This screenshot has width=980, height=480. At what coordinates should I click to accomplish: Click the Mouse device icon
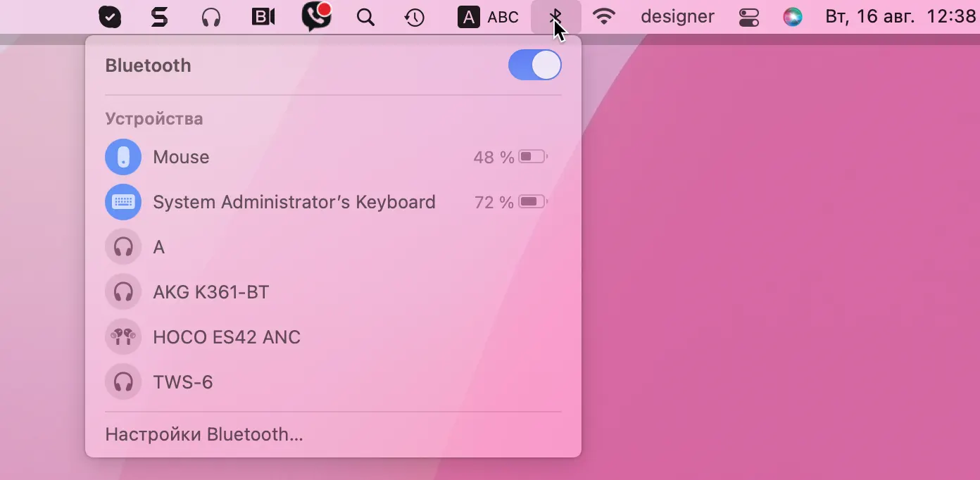123,157
